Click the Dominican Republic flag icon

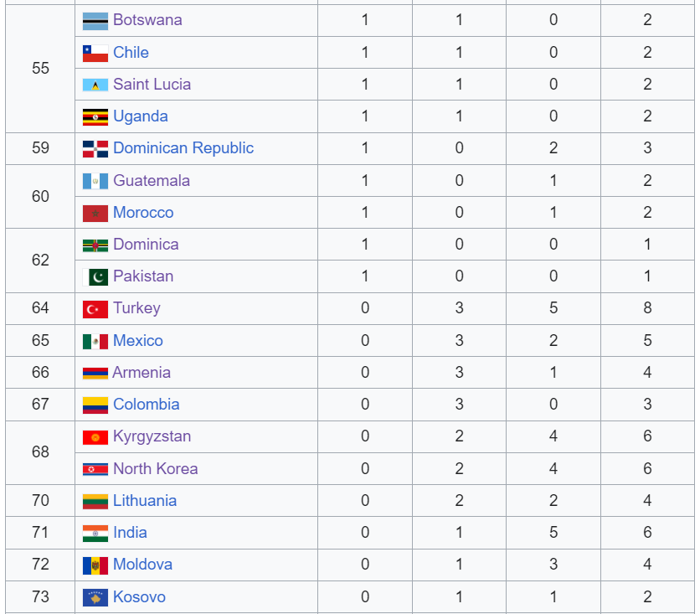click(x=95, y=149)
